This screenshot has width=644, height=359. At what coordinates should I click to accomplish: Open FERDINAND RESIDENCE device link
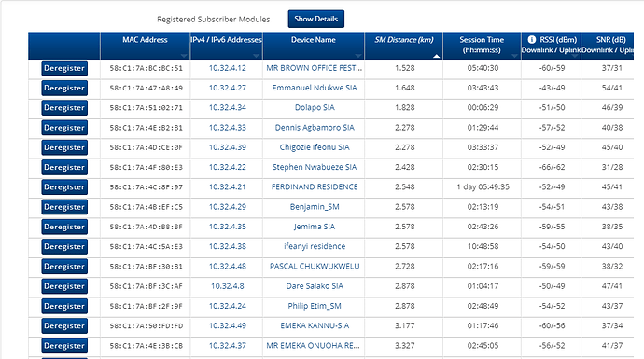tap(315, 187)
